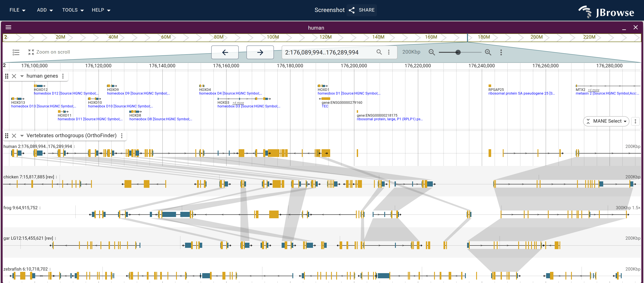
Task: Click 100M on chromosome overview ruler
Action: (272, 37)
